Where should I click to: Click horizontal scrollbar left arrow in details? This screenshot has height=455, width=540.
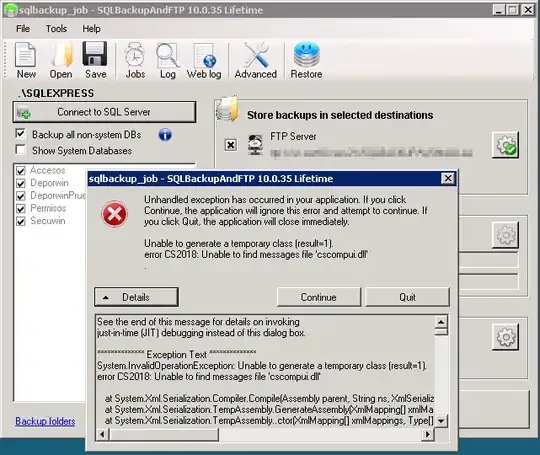tap(102, 434)
